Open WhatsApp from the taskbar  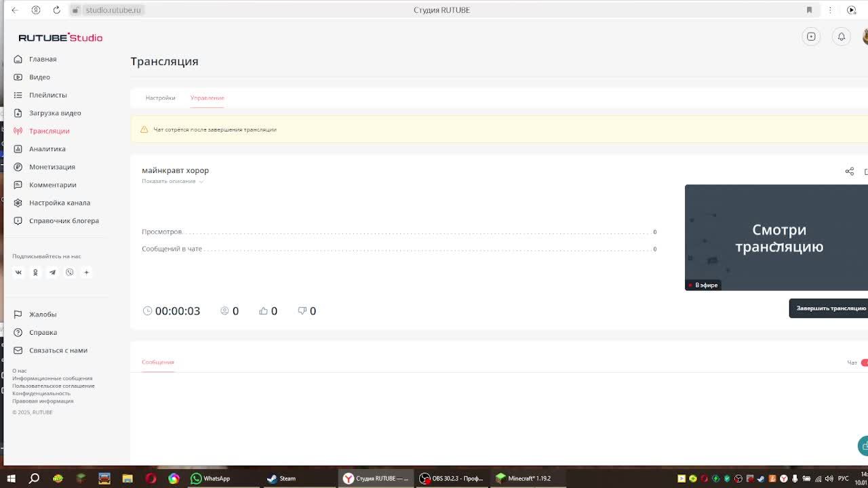pyautogui.click(x=210, y=479)
